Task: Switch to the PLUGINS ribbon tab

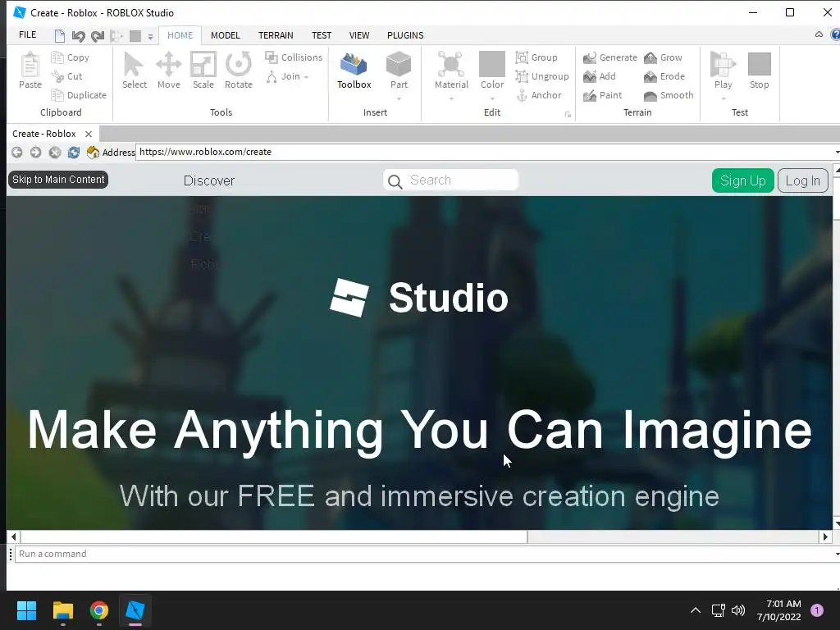Action: coord(405,35)
